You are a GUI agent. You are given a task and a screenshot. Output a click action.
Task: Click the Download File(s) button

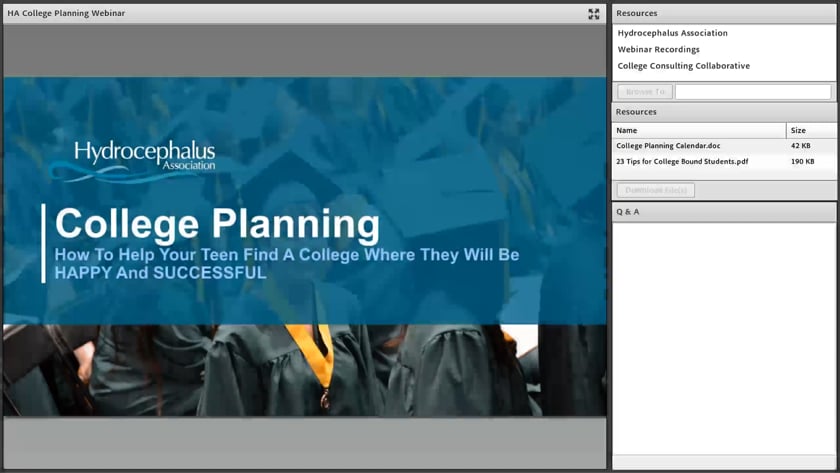click(x=656, y=190)
